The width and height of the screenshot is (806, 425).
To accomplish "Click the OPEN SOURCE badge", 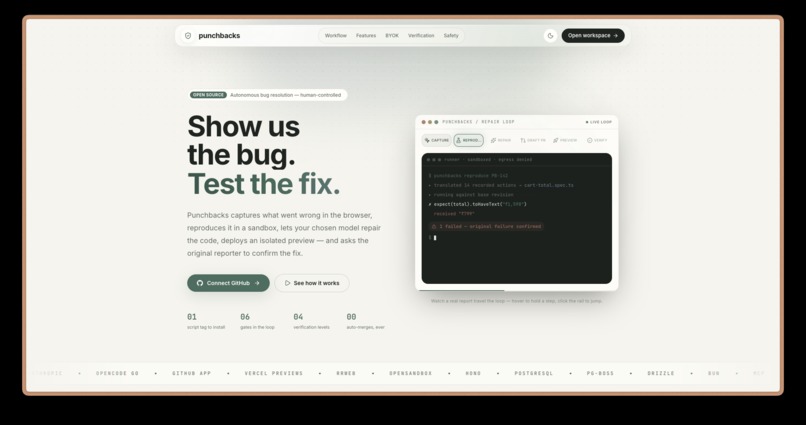I will 208,95.
